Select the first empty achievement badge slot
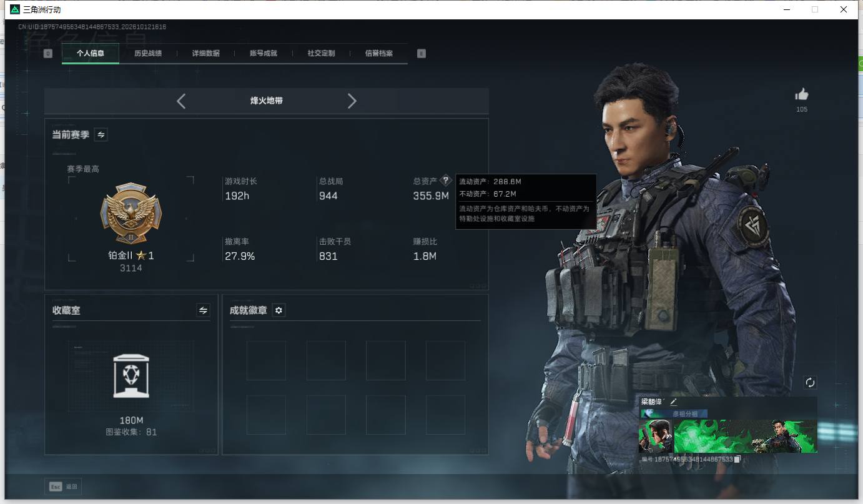Image resolution: width=863 pixels, height=504 pixels. 266,360
